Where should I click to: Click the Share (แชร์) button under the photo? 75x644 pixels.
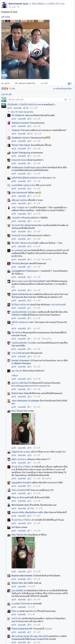[44, 83]
